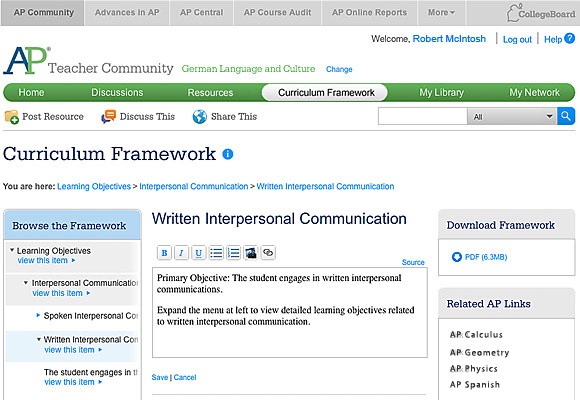580x400 pixels.
Task: Select The student engages in tree item
Action: [91, 372]
